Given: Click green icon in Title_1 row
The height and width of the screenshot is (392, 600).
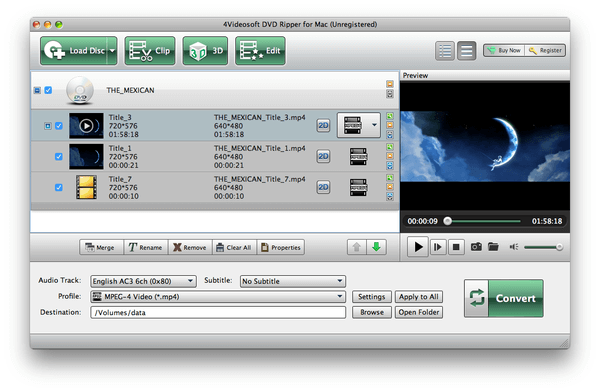Looking at the screenshot, I should 390,147.
